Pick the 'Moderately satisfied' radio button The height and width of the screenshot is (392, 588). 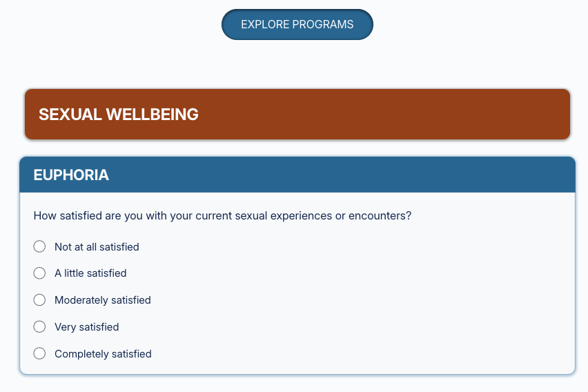(x=40, y=300)
